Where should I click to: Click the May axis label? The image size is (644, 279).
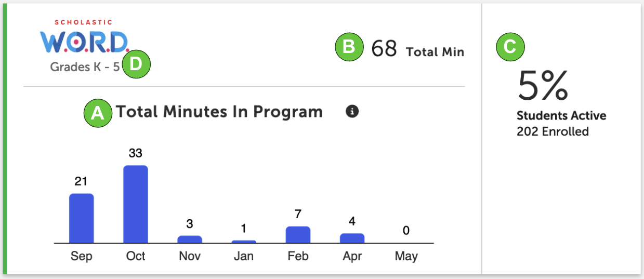(406, 257)
